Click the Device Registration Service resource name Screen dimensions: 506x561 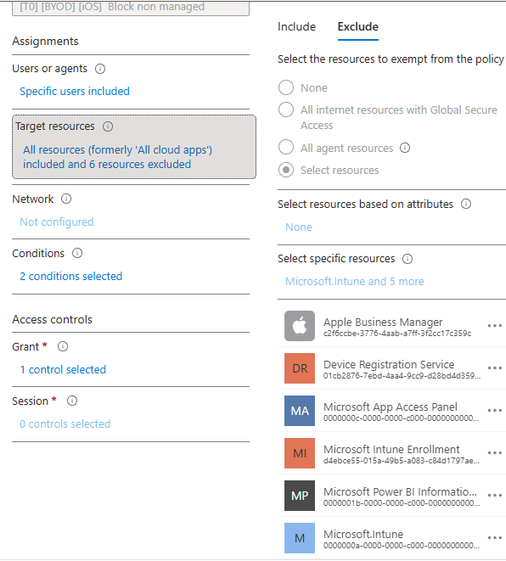point(389,365)
